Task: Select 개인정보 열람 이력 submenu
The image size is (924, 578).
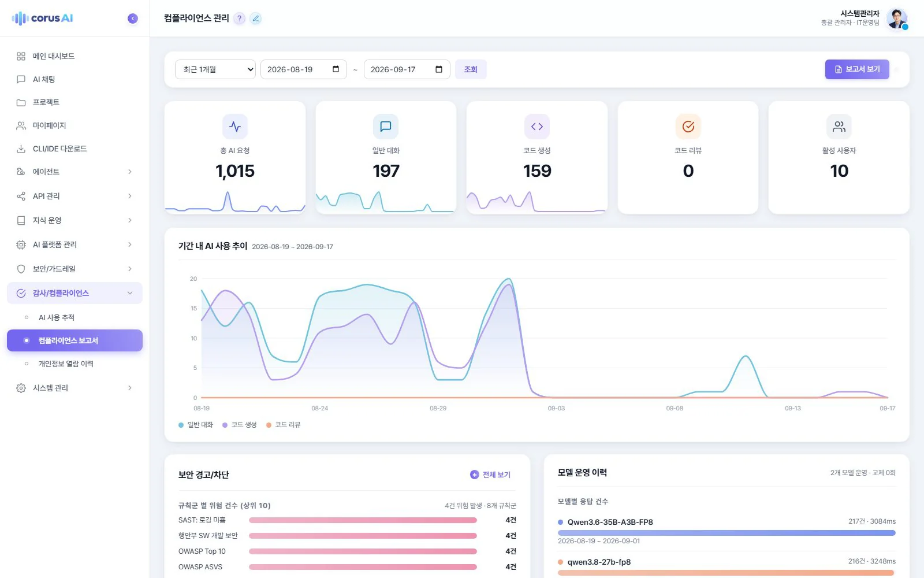Action: click(x=74, y=364)
